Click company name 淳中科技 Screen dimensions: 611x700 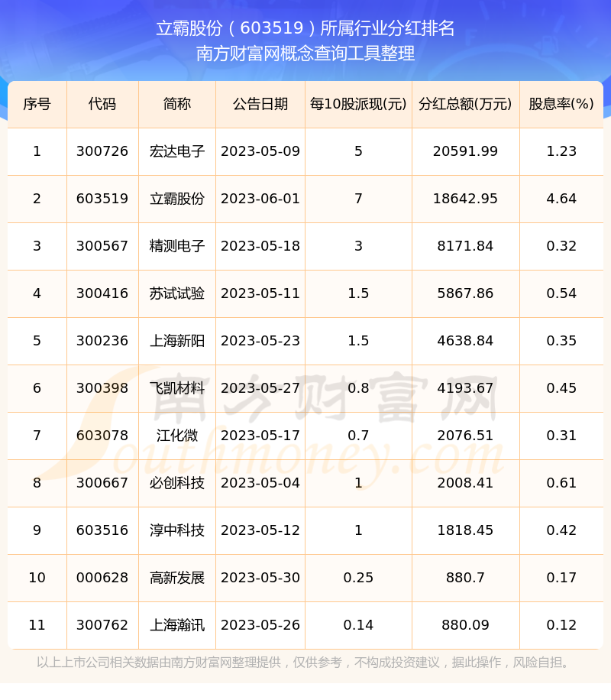click(177, 530)
